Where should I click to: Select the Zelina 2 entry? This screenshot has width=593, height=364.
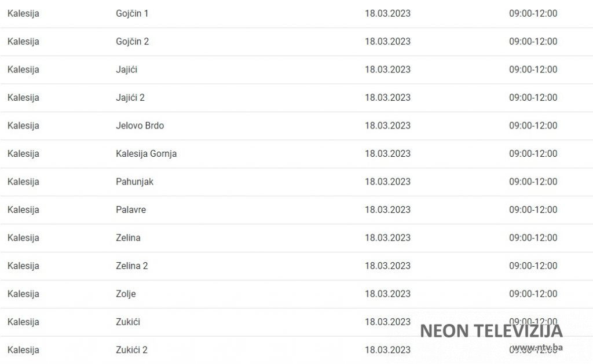pos(131,266)
